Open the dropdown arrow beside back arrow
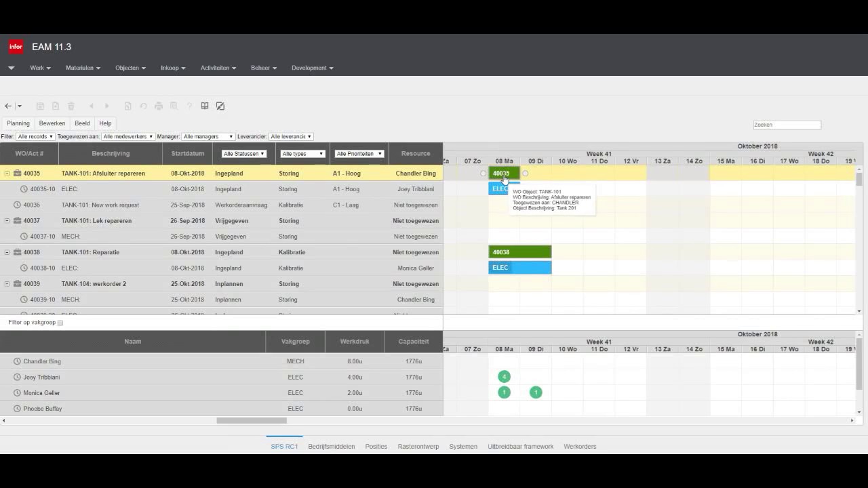The width and height of the screenshot is (868, 488). tap(20, 106)
